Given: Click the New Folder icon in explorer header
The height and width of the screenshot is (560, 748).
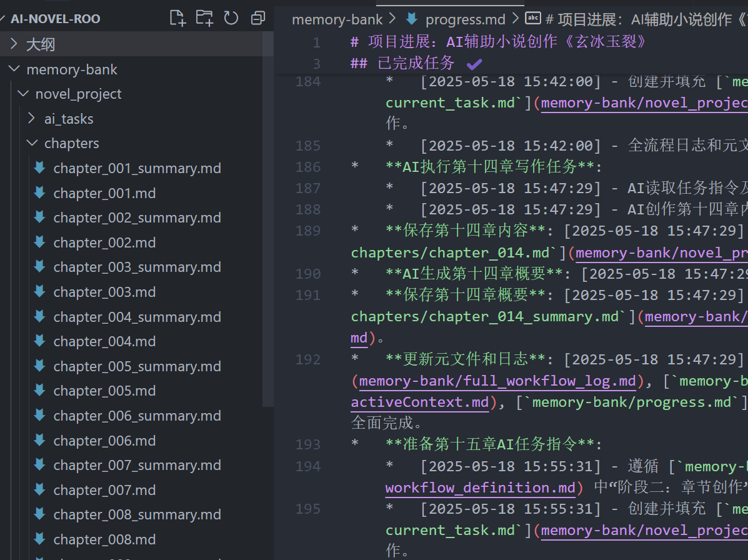Looking at the screenshot, I should 204,18.
